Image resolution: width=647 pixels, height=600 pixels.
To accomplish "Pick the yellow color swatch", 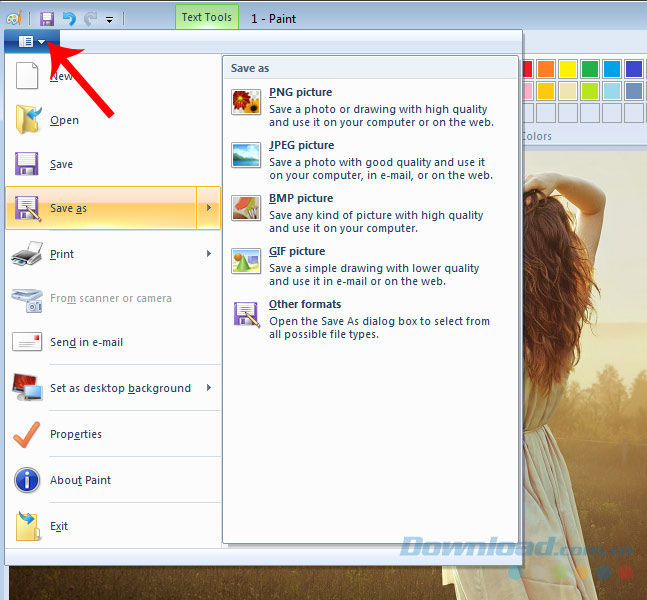I will coord(568,69).
